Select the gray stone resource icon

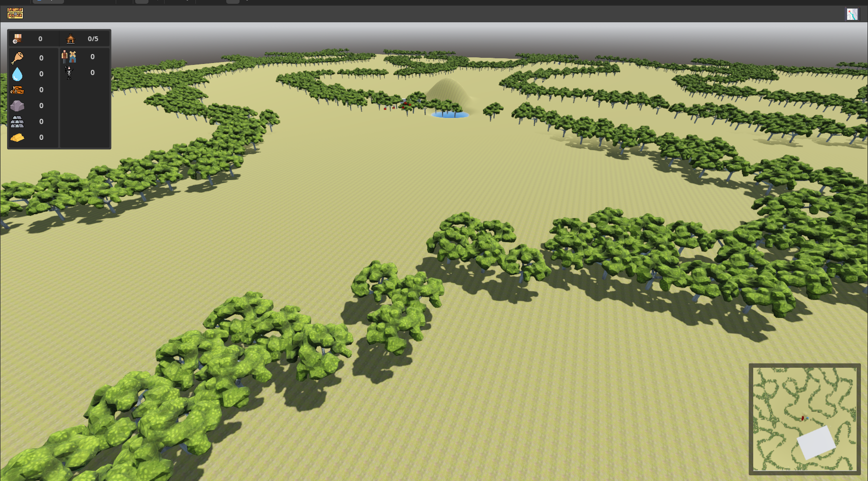tap(17, 106)
